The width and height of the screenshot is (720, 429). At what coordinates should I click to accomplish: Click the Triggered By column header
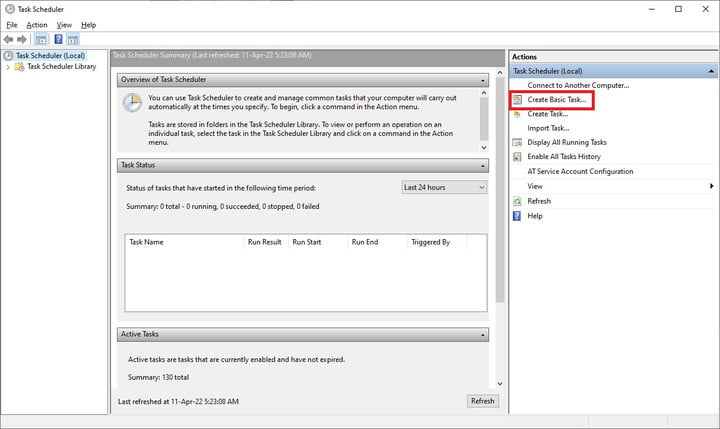pyautogui.click(x=437, y=242)
